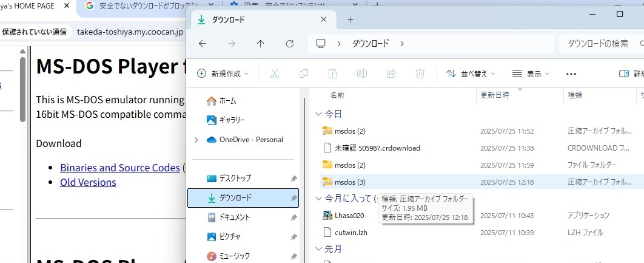
Task: Unpin デスクトップ using its pin icon
Action: pos(293,179)
